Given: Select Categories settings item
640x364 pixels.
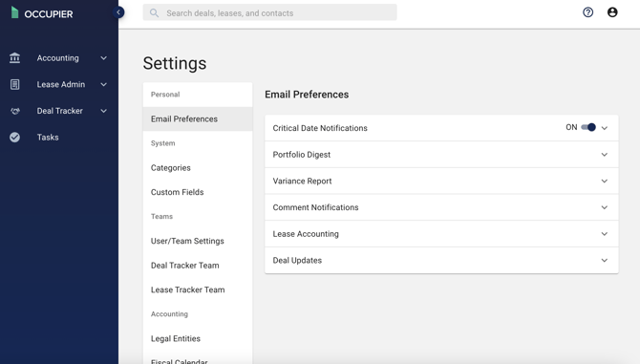Looking at the screenshot, I should 198,168.
